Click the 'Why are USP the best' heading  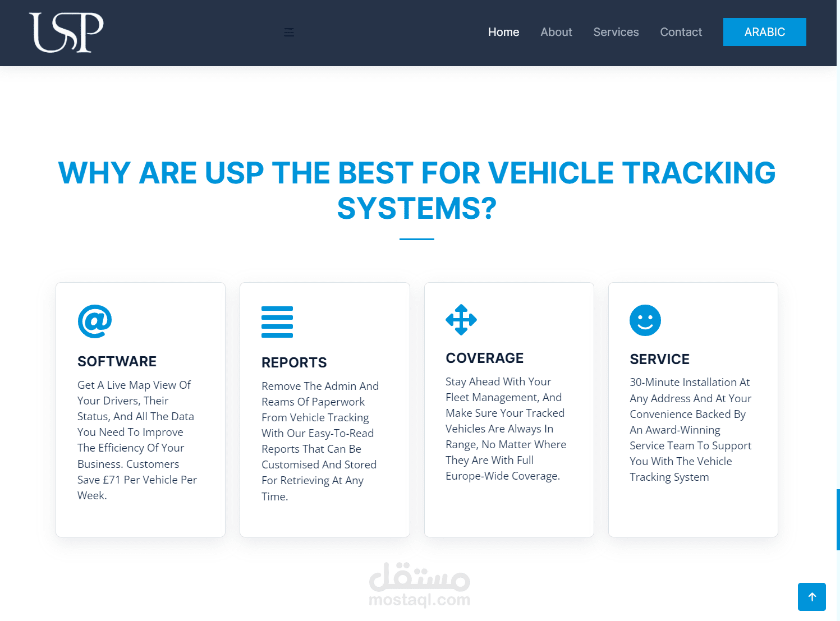click(417, 190)
